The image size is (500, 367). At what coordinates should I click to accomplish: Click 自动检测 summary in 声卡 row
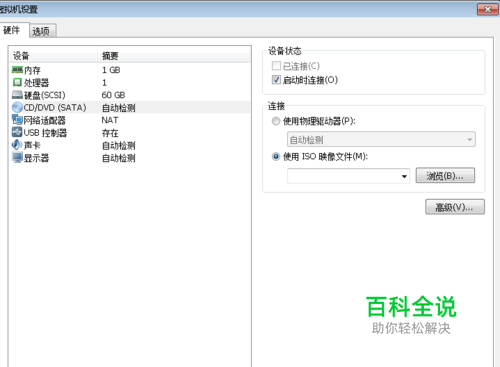119,146
